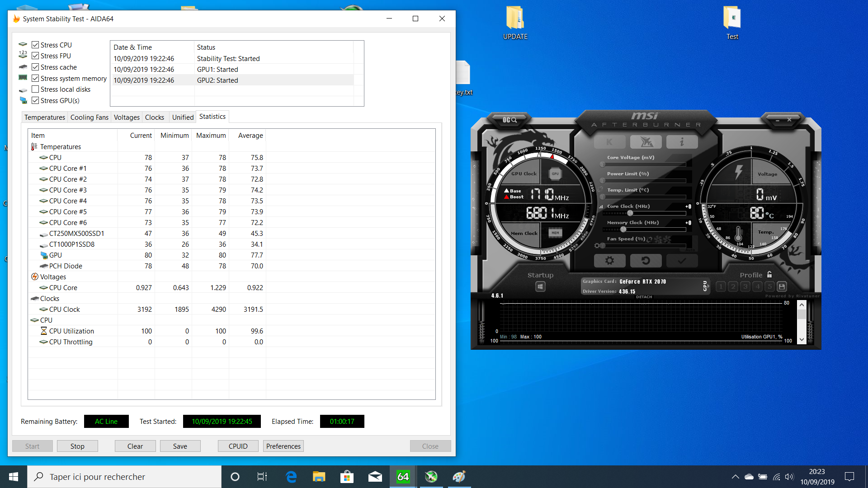Select profile slot 2 in Afterburner

733,286
